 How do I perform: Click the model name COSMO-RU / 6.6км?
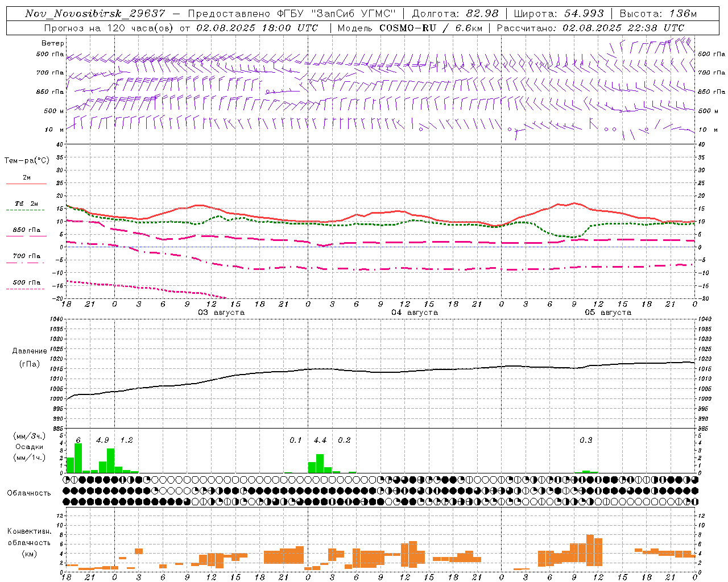coord(431,27)
